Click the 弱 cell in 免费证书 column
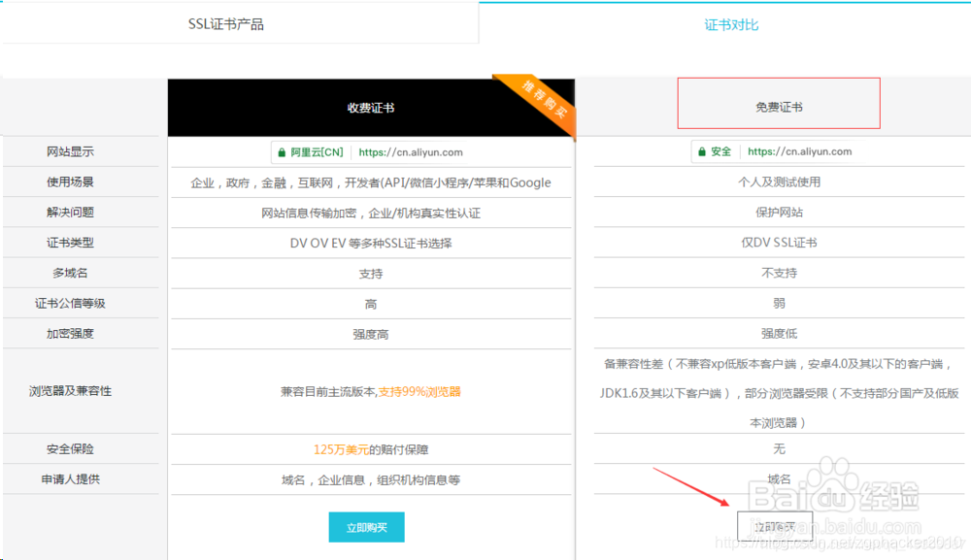This screenshot has height=560, width=971. pos(779,303)
